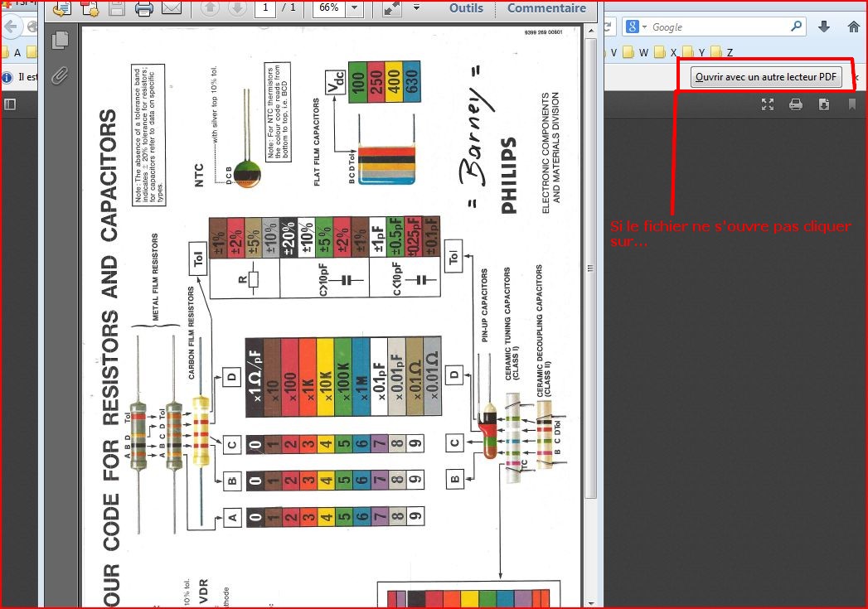Click the save floppy disk icon

point(117,9)
